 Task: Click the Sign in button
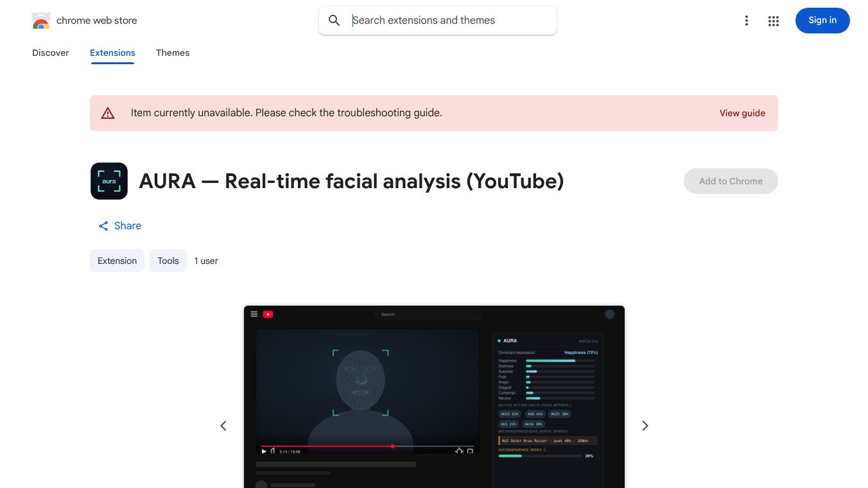coord(822,21)
